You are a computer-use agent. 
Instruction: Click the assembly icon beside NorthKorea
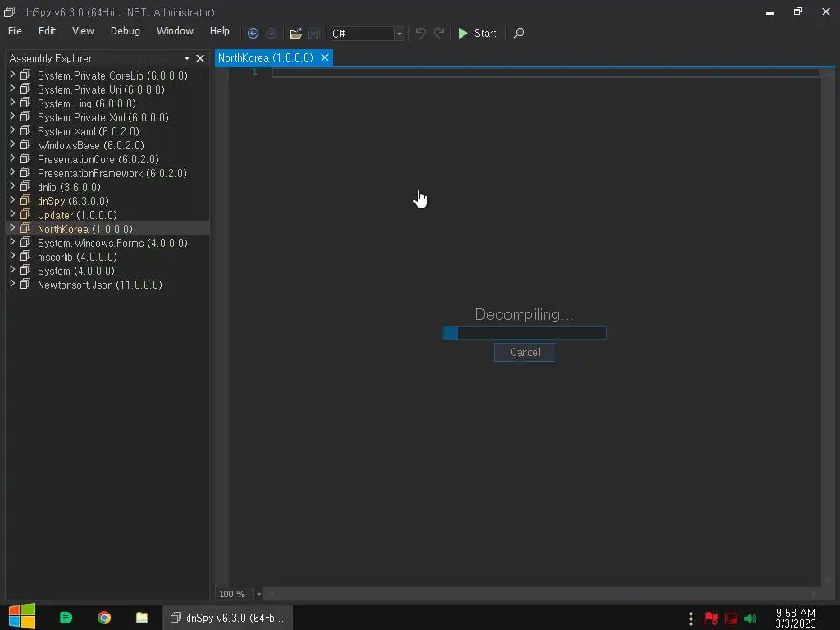click(x=25, y=229)
